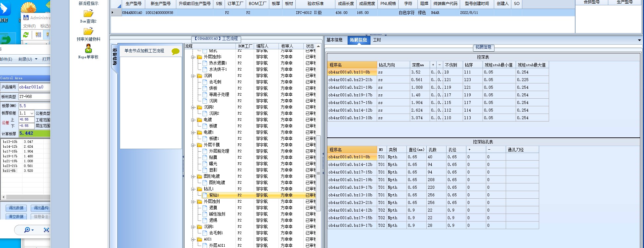Open the 板厚极差 1.1 combo box
Screen dimensions: 644x248
click(x=26, y=113)
